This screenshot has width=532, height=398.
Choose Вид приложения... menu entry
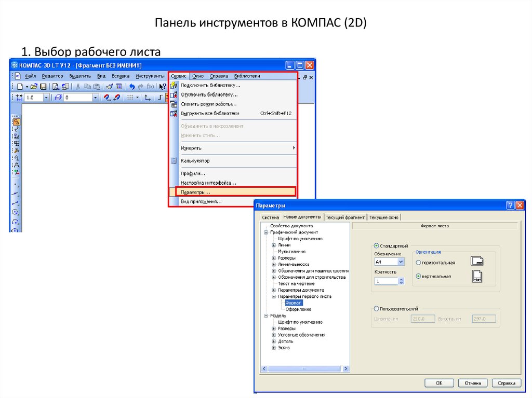(x=232, y=201)
